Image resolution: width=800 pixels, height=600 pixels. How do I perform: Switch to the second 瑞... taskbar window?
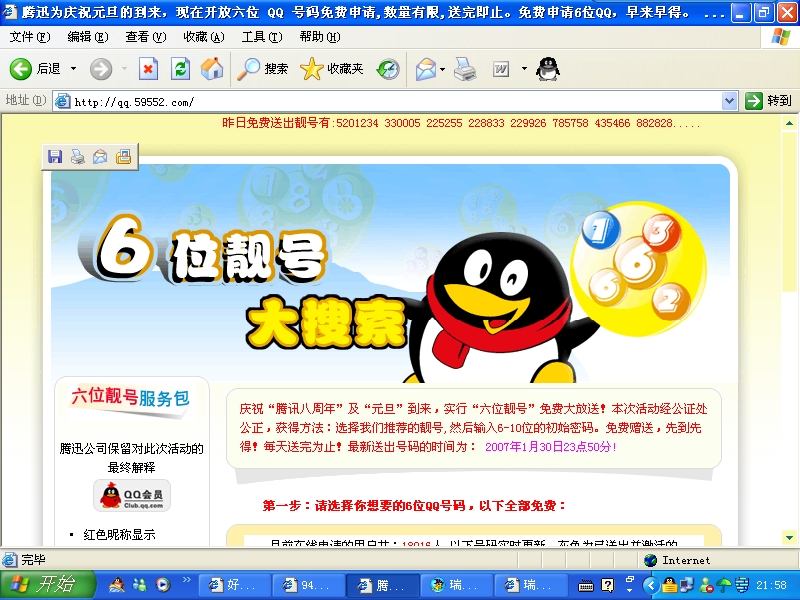[532, 585]
